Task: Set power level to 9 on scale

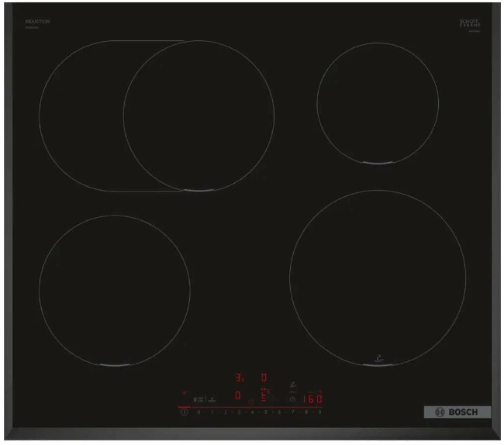Action: [x=319, y=413]
